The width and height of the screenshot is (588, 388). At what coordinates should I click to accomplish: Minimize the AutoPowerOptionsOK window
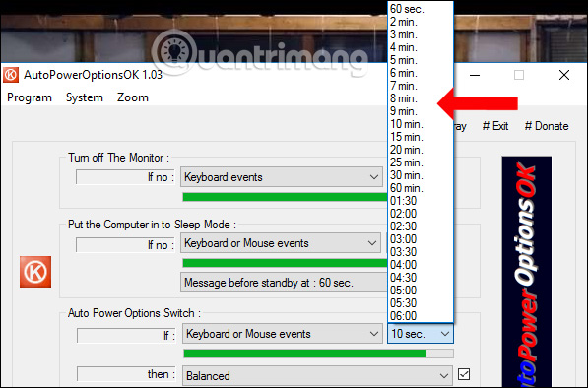pos(475,75)
